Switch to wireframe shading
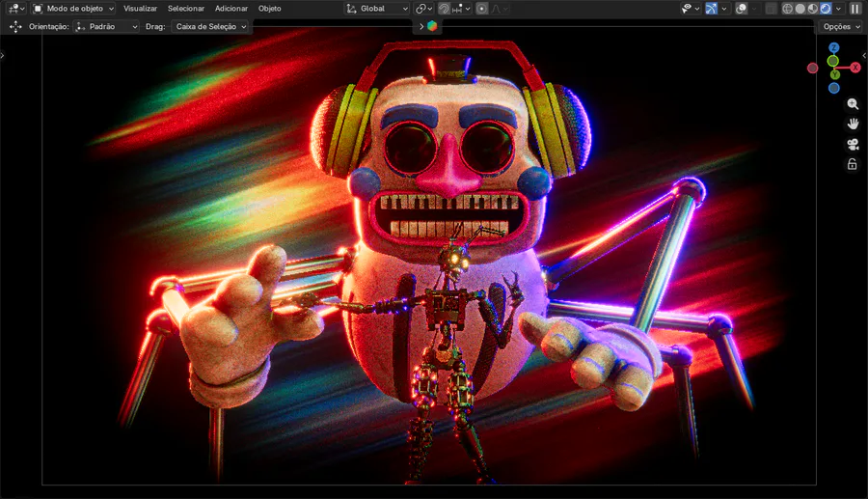 coord(787,9)
